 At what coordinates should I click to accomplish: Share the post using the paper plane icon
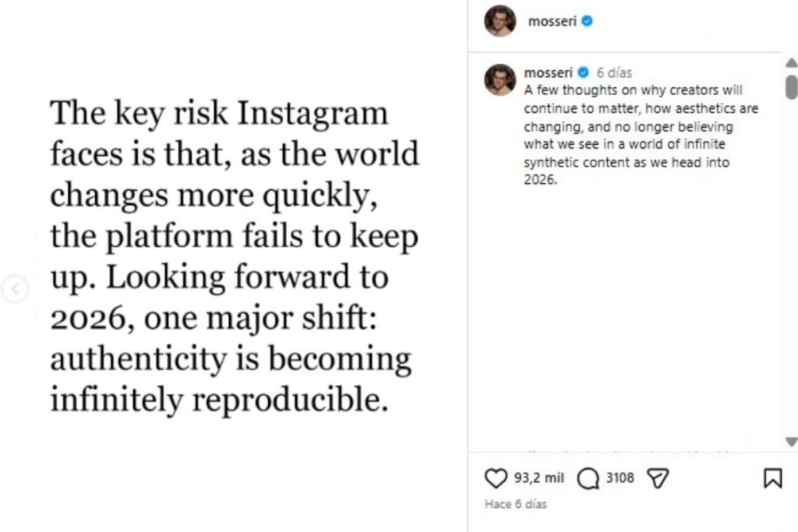click(659, 477)
